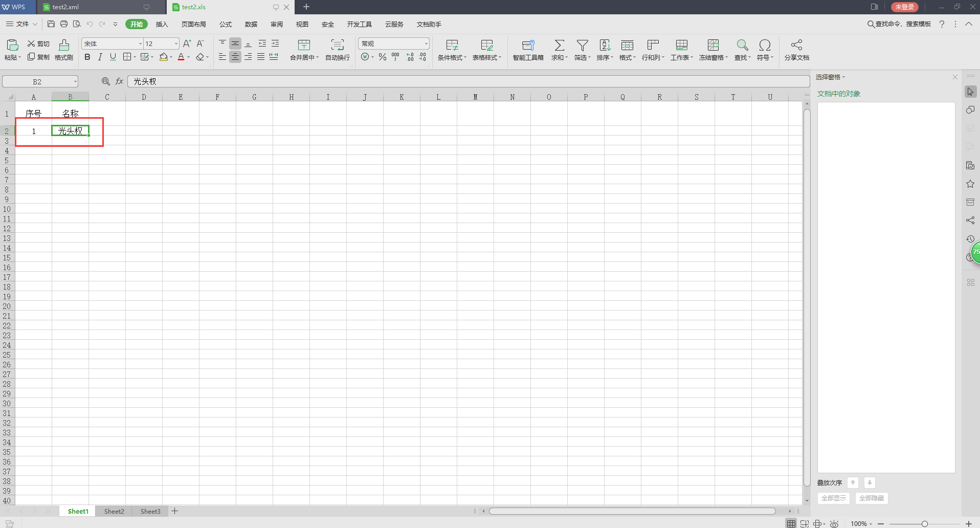Screen dimensions: 980x528
Task: Click the Merge and Center (合并居中) icon
Action: pyautogui.click(x=304, y=45)
